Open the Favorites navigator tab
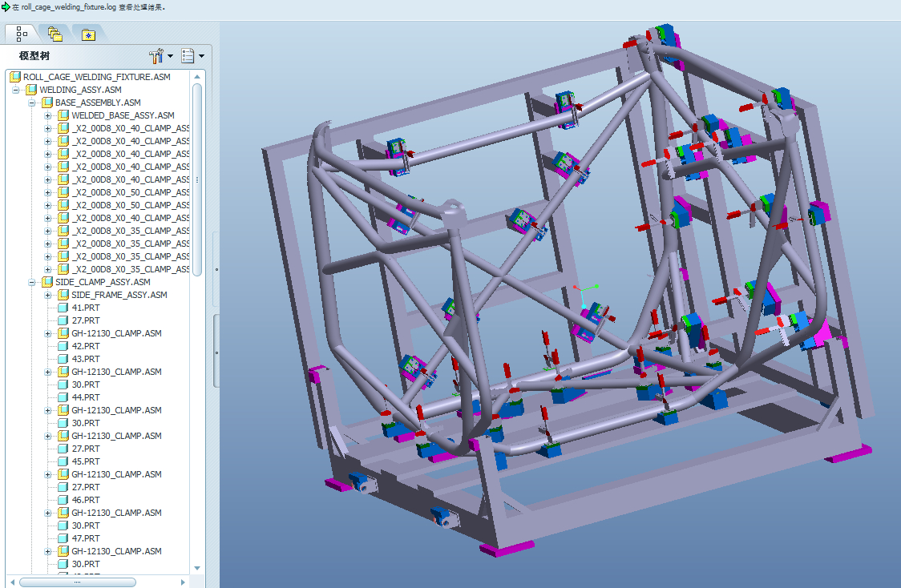 pos(88,34)
